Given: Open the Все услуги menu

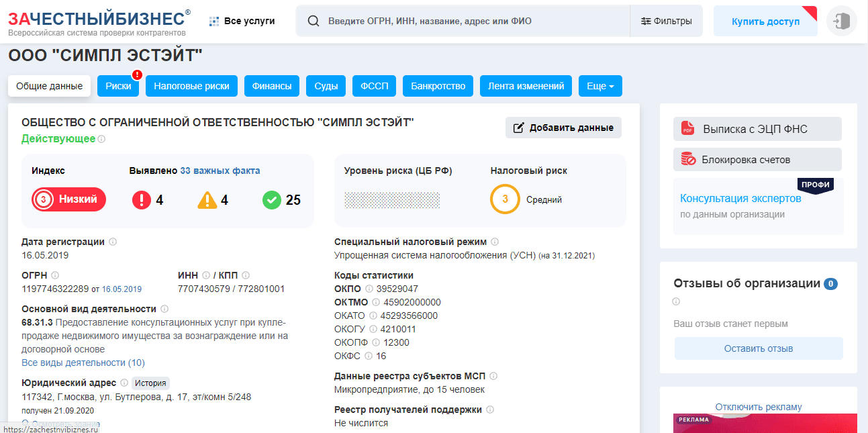Looking at the screenshot, I should pos(242,21).
